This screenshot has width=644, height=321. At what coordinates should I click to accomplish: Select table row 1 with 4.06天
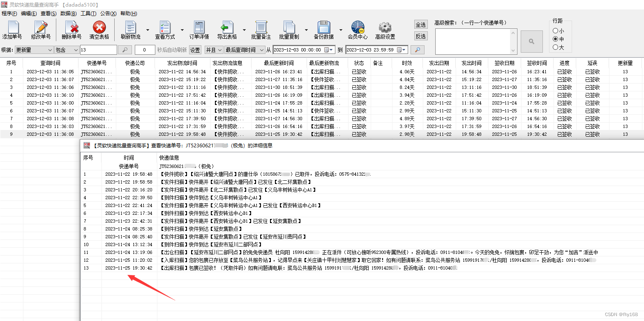pyautogui.click(x=322, y=72)
